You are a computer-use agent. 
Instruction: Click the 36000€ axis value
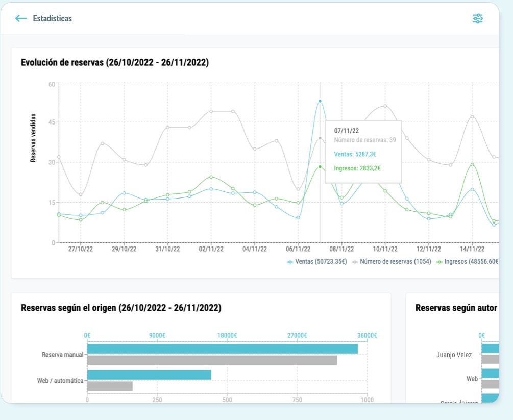(x=367, y=335)
